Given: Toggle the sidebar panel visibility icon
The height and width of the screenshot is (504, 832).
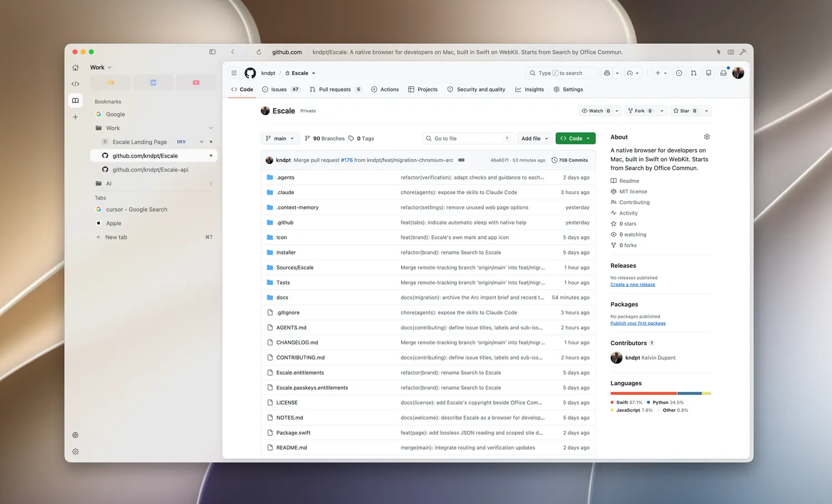Looking at the screenshot, I should (x=212, y=52).
